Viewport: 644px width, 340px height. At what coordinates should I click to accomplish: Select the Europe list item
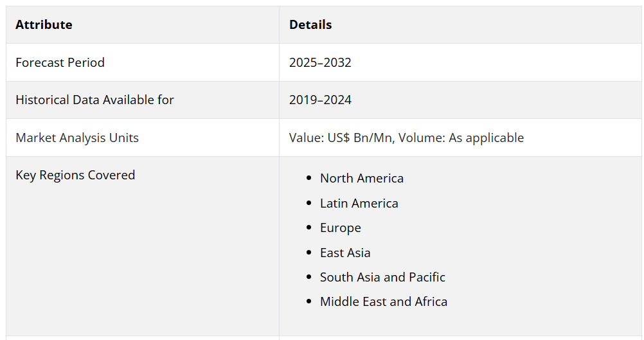(x=341, y=228)
